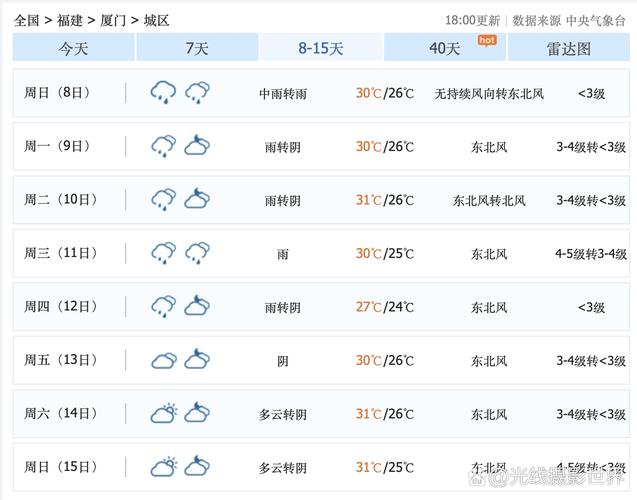Click 城区 in breadcrumb

tap(156, 20)
